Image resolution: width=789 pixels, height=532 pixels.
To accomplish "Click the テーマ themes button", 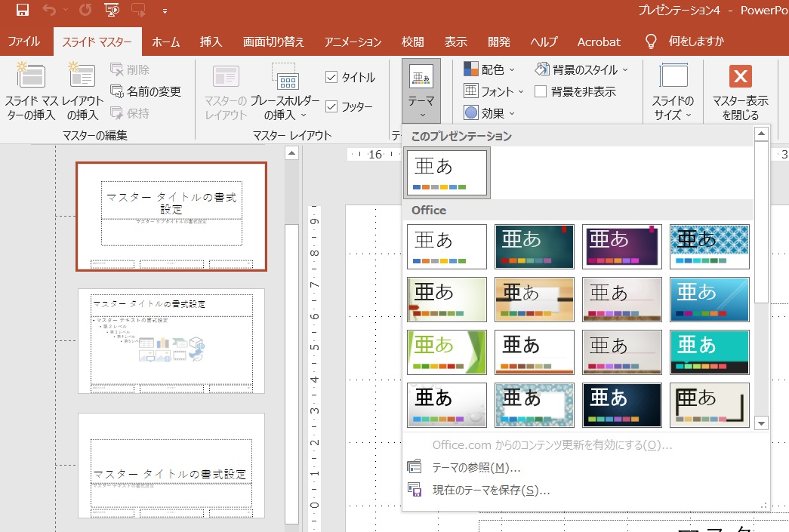I will click(421, 91).
